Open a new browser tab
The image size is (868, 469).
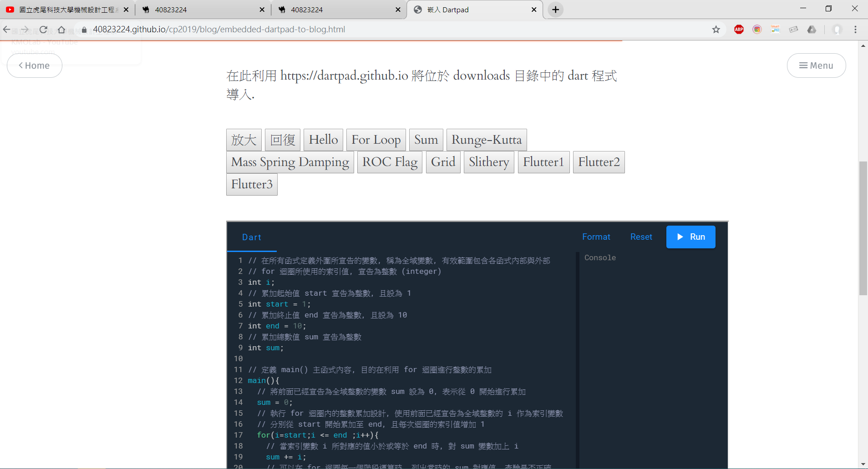tap(556, 10)
